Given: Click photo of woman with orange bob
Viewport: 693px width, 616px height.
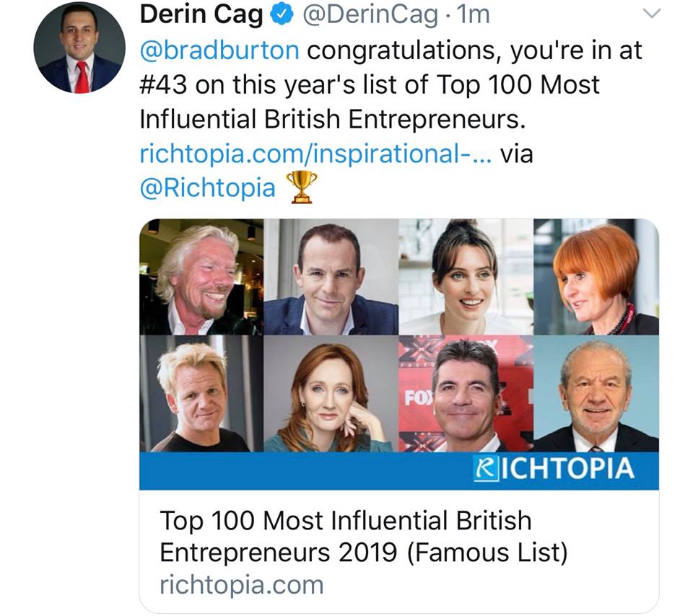Looking at the screenshot, I should coord(596,277).
